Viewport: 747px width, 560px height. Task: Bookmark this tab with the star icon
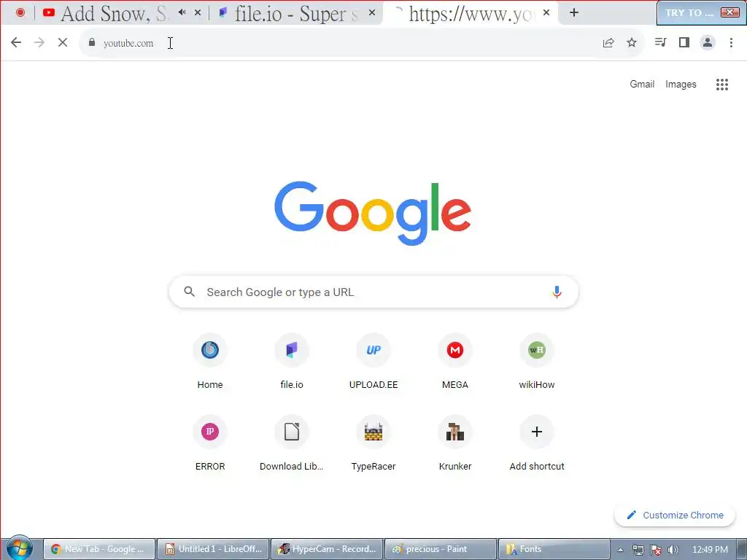pos(632,42)
